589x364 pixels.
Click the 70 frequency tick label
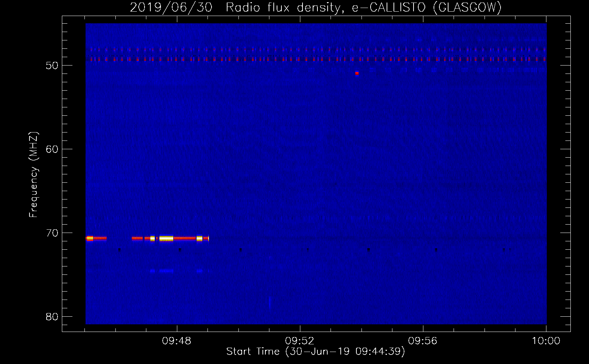point(52,233)
